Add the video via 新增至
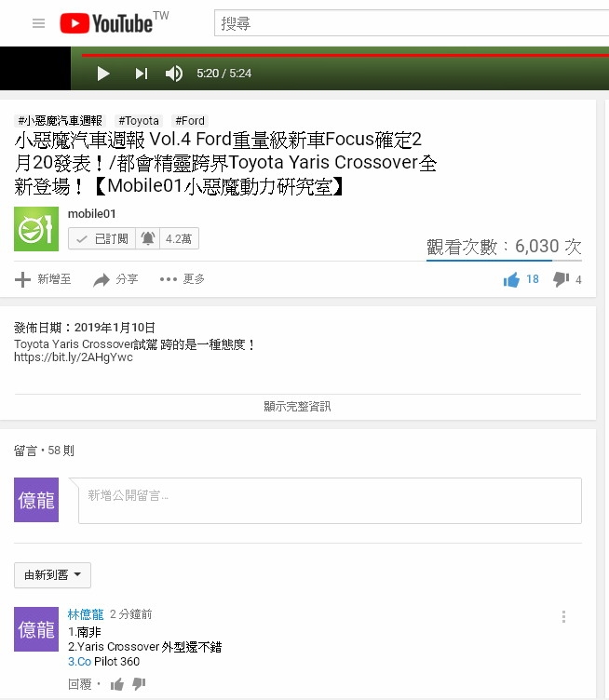Viewport: 609px width, 700px height. coord(43,279)
